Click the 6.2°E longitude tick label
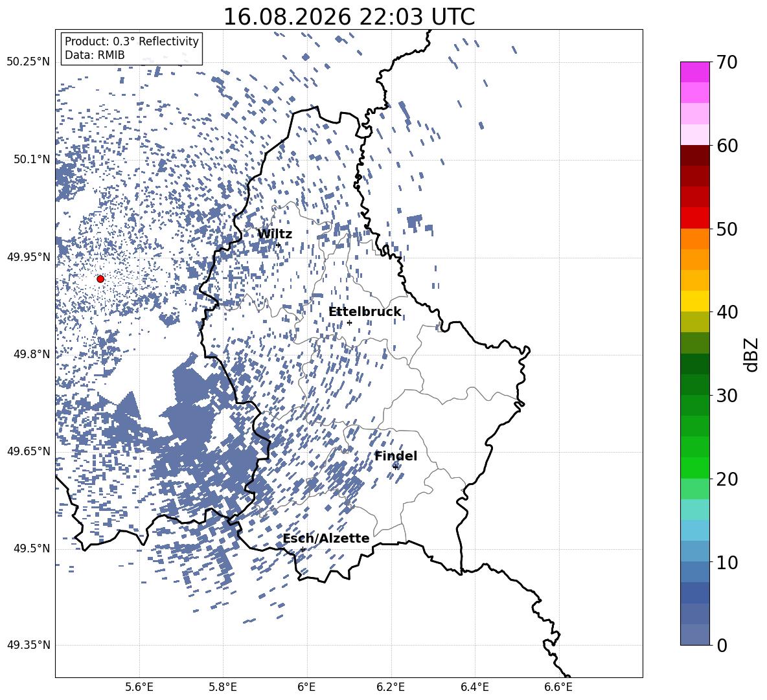 click(391, 687)
